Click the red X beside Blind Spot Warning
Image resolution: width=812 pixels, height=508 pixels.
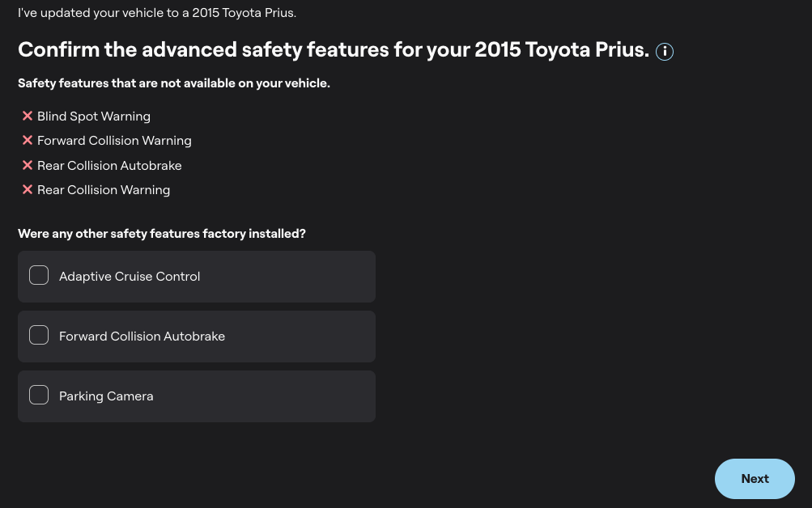(28, 116)
